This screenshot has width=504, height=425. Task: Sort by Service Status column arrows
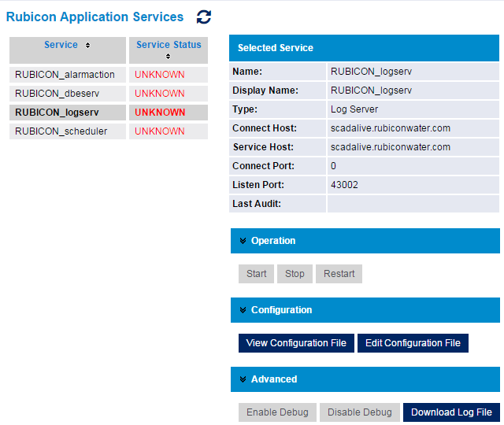pos(168,57)
